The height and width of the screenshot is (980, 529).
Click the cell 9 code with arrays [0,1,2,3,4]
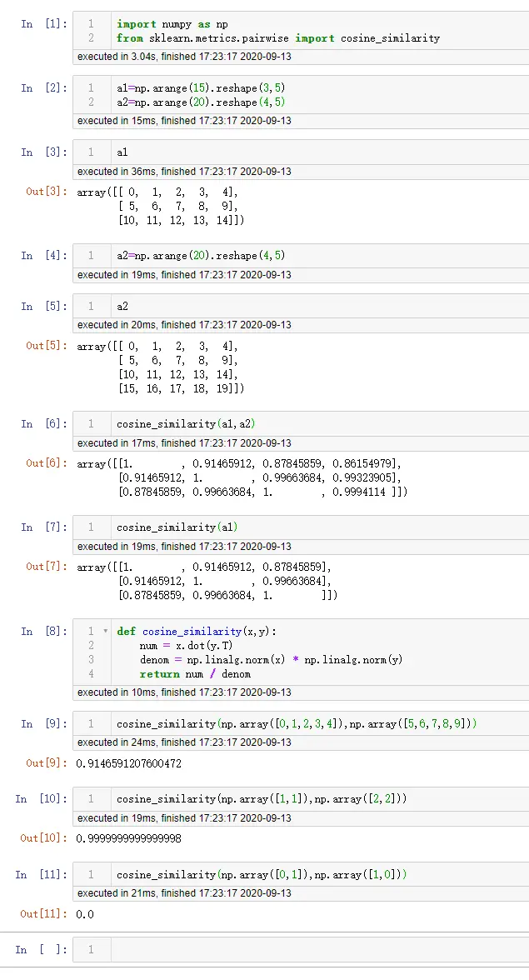(x=296, y=724)
